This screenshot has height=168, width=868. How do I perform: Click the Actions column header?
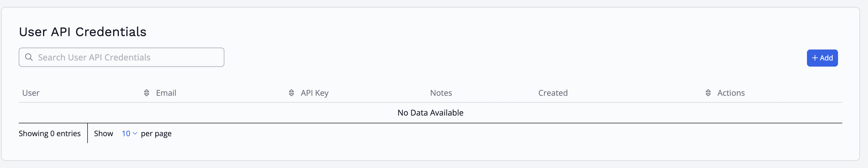731,93
